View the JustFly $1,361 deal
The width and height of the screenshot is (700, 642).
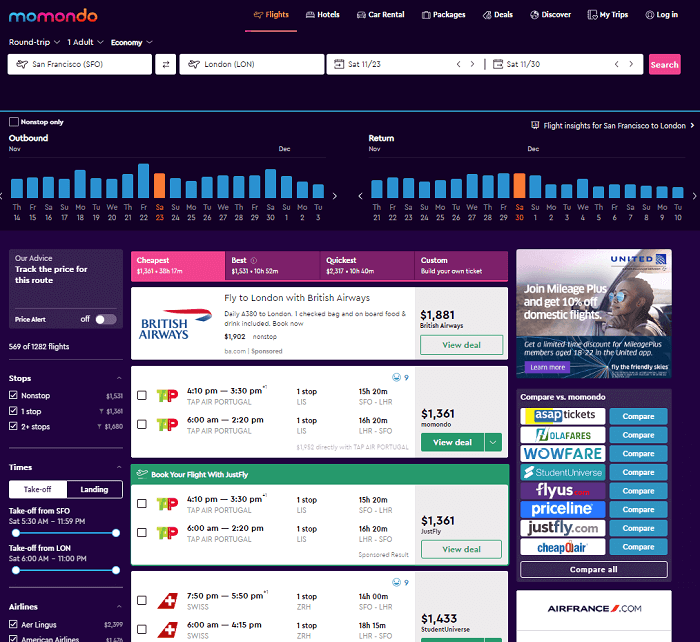tap(462, 549)
